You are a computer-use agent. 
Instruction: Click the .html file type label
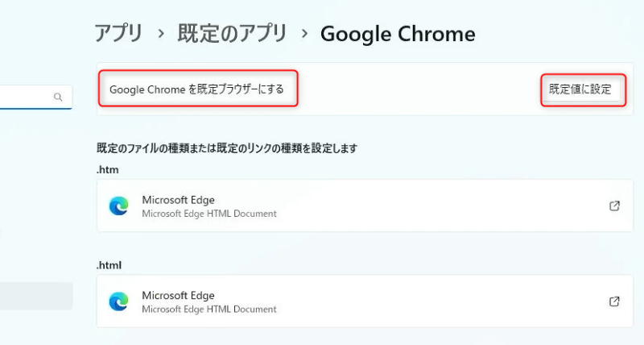[109, 265]
